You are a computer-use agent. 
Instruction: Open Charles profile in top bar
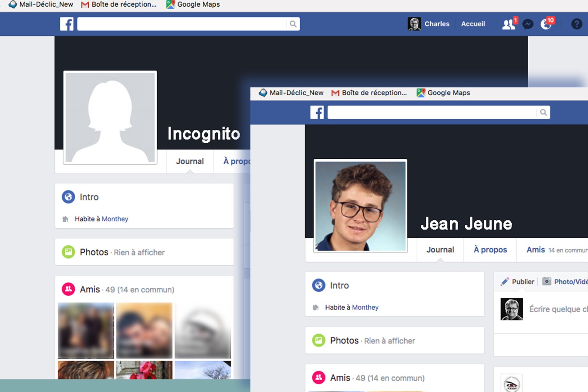tap(429, 24)
